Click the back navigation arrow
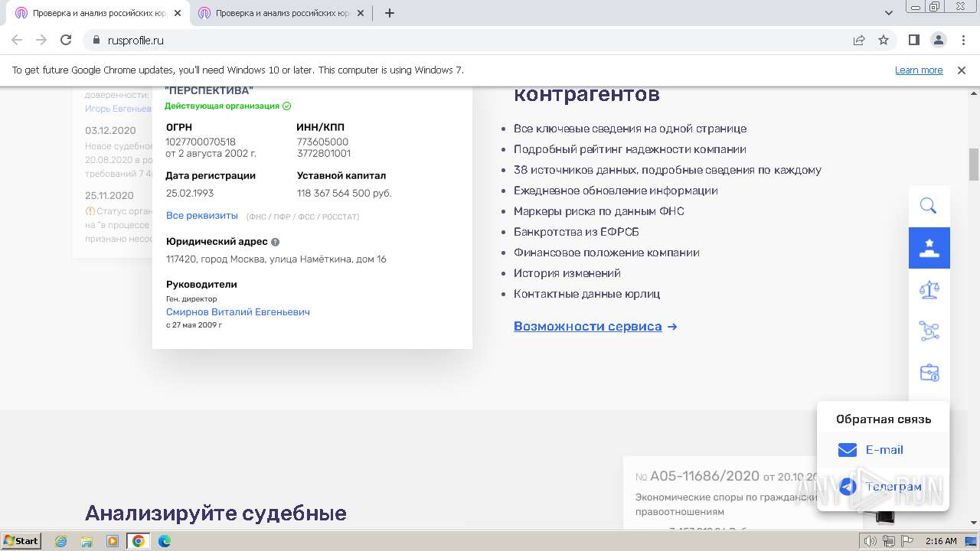The width and height of the screenshot is (980, 551). click(17, 41)
